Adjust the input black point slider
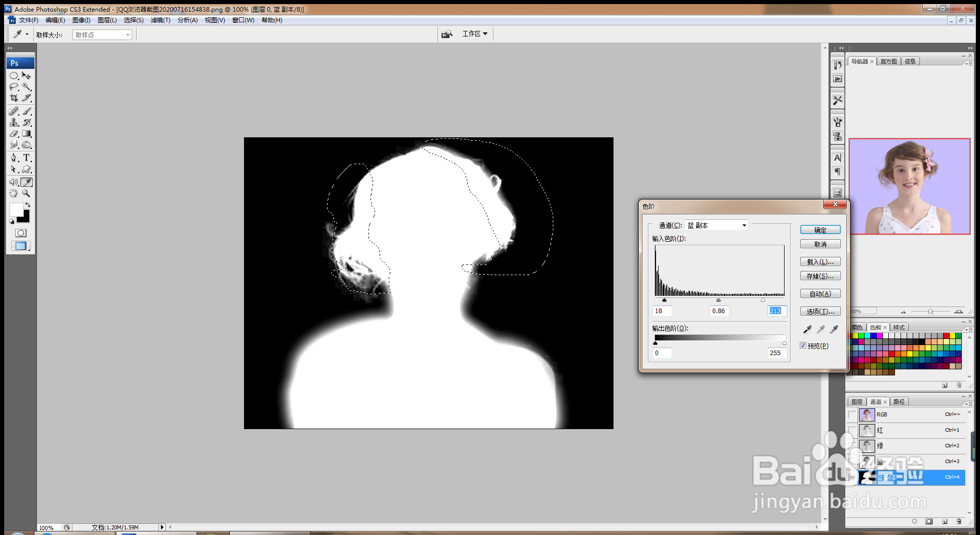980x535 pixels. 664,300
